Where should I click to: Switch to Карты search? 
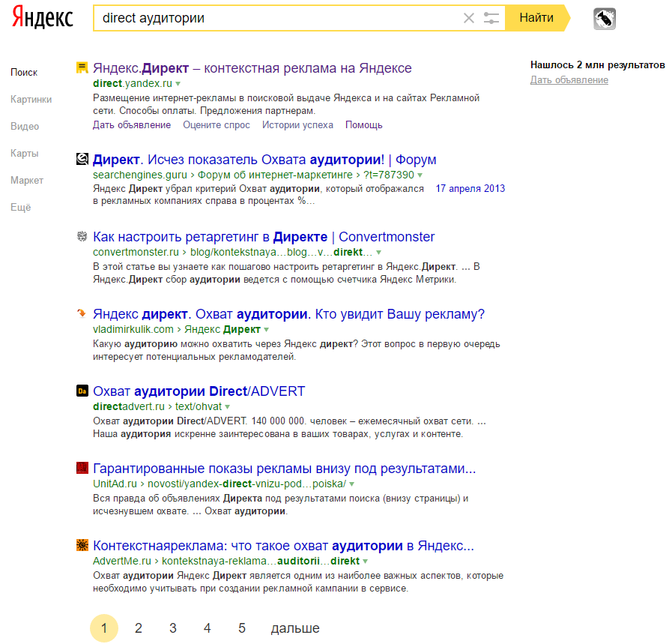(x=25, y=153)
